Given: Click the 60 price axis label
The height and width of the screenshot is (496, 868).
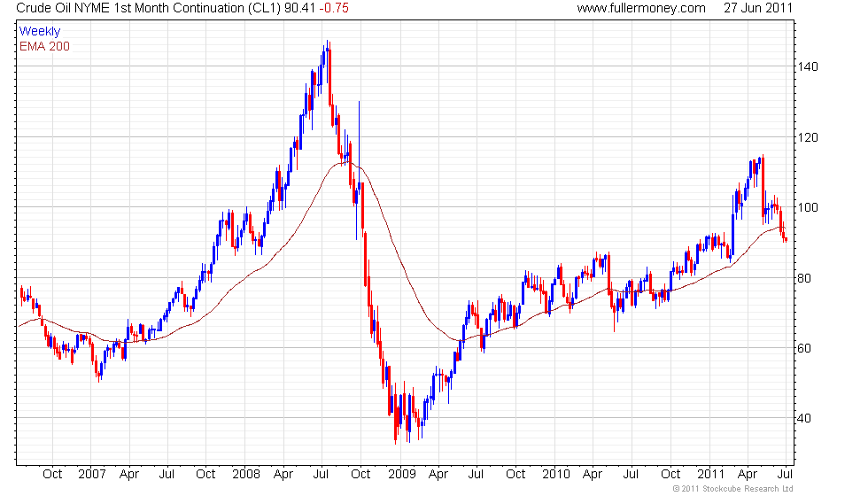Looking at the screenshot, I should 804,348.
